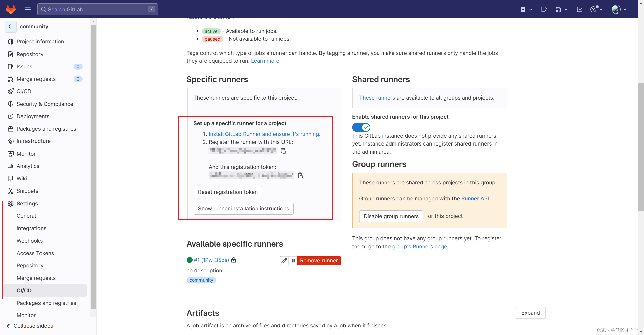Select CI/CD under Settings menu
This screenshot has height=335, width=644.
pyautogui.click(x=24, y=290)
